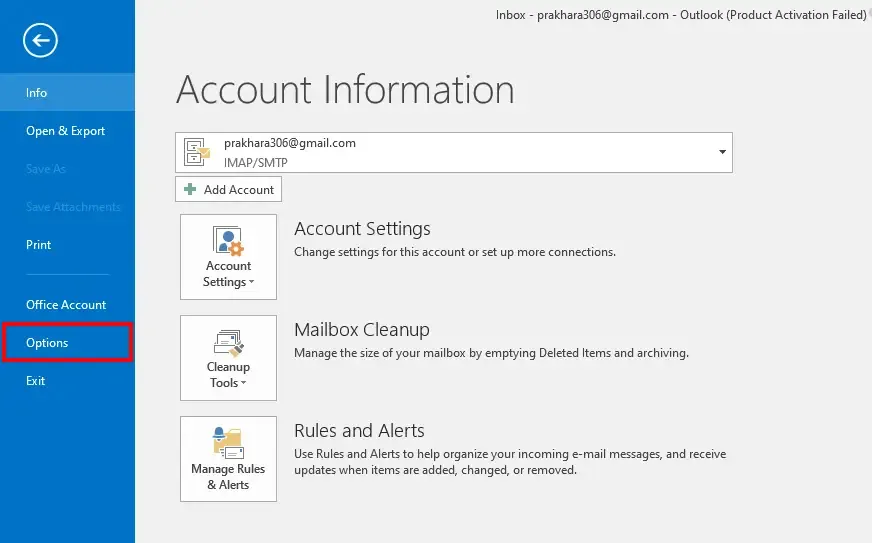
Task: Open the Options menu item
Action: pyautogui.click(x=67, y=343)
